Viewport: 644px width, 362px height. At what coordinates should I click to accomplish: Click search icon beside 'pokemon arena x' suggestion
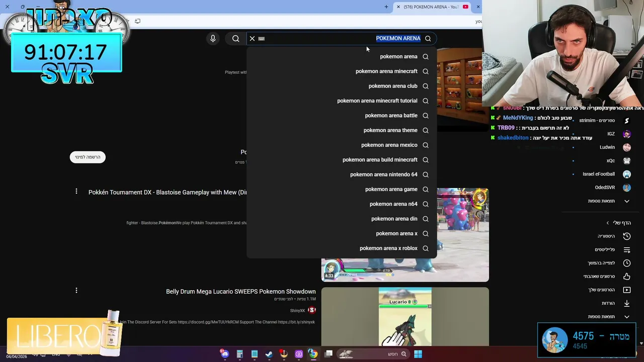coord(426,234)
